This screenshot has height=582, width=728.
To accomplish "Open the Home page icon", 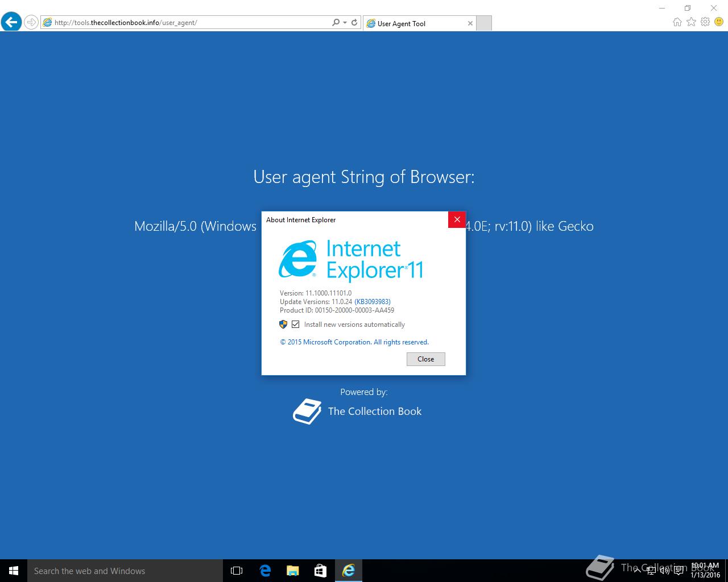I will [677, 22].
